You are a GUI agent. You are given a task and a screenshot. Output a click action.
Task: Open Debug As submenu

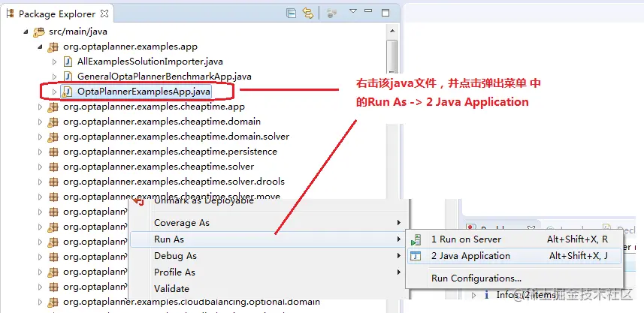point(269,255)
